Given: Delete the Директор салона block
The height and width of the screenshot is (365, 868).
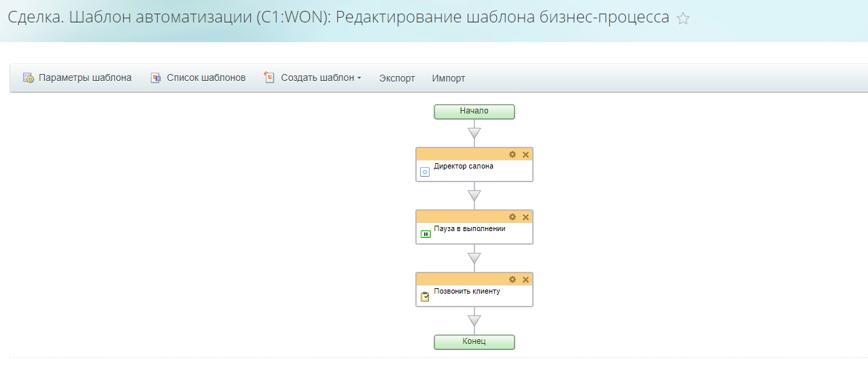Looking at the screenshot, I should coord(525,154).
